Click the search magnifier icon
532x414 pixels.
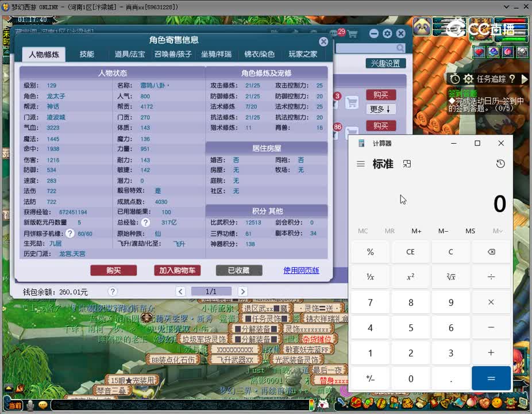tap(400, 48)
